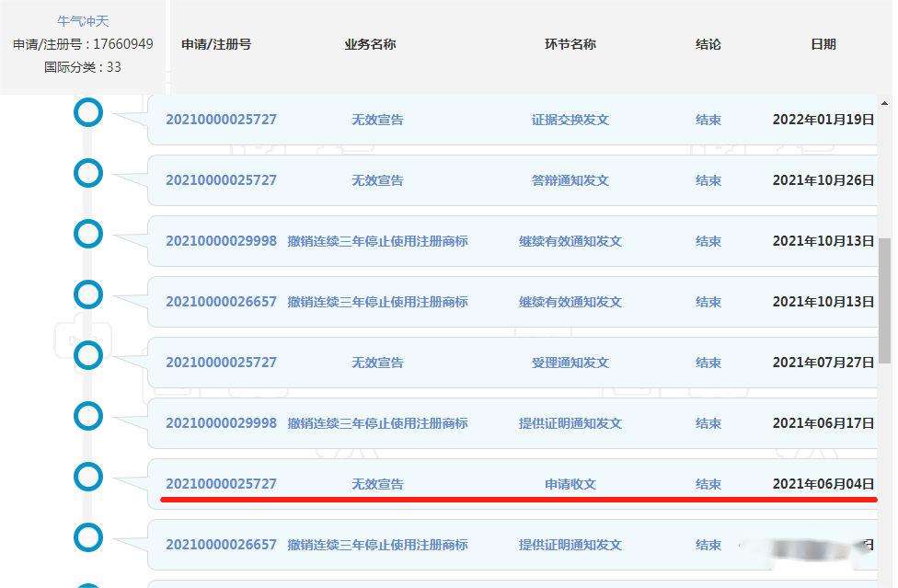Screen dimensions: 898x588
Task: Open 撤销连续三年停止使用注册商标 in 2021年06月17日 row
Action: [377, 423]
